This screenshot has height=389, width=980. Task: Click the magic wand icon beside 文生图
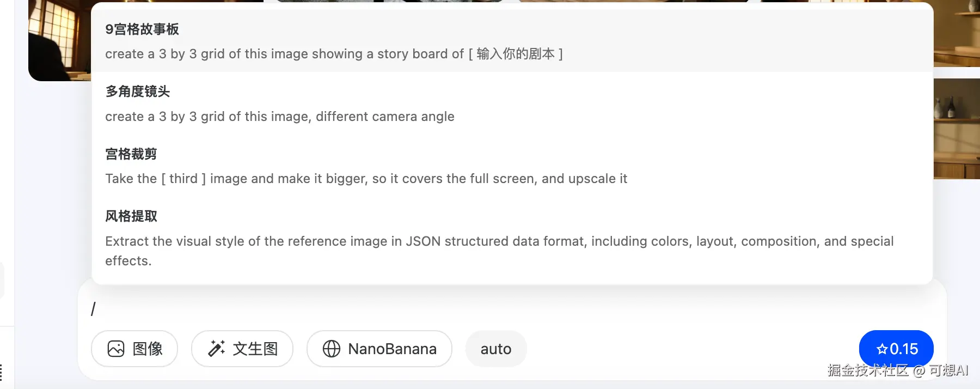(216, 349)
